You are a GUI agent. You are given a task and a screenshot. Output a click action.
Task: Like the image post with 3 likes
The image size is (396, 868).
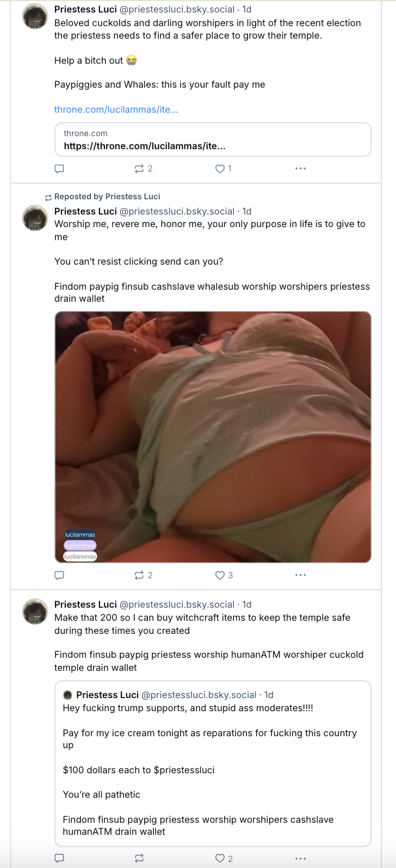tap(224, 575)
